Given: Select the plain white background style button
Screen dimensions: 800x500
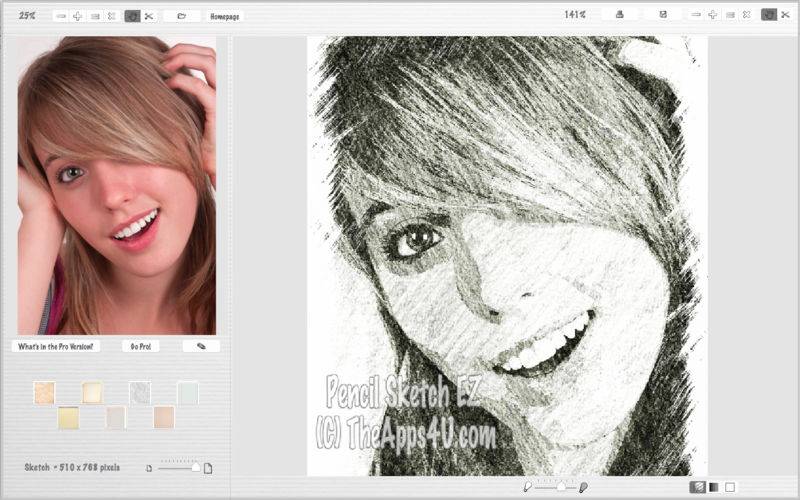Looking at the screenshot, I should [x=730, y=487].
